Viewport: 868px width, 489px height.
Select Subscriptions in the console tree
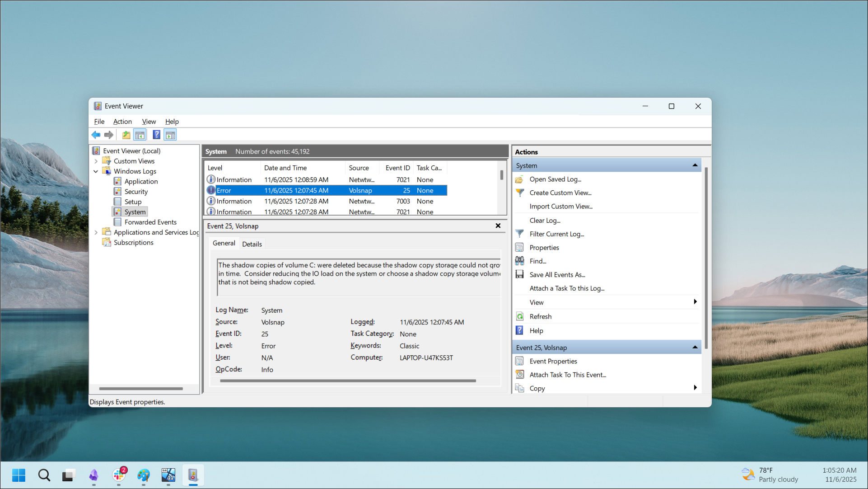(134, 243)
